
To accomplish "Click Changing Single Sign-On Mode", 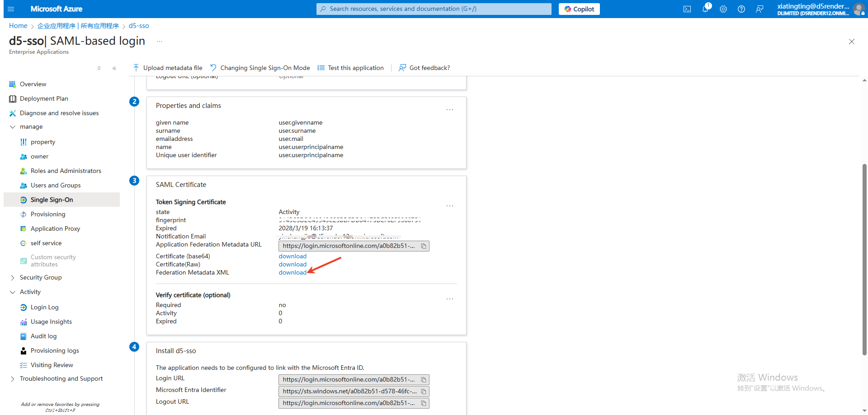I will pyautogui.click(x=260, y=68).
